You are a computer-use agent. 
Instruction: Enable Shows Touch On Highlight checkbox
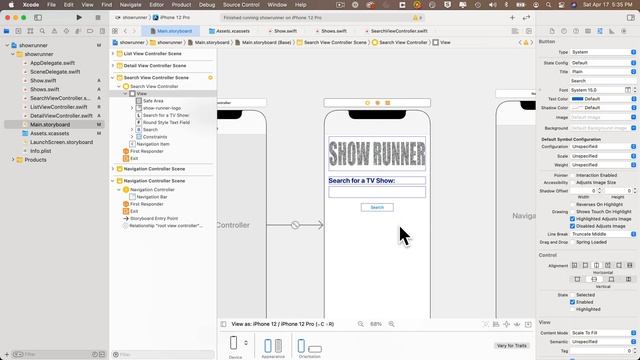(x=572, y=212)
